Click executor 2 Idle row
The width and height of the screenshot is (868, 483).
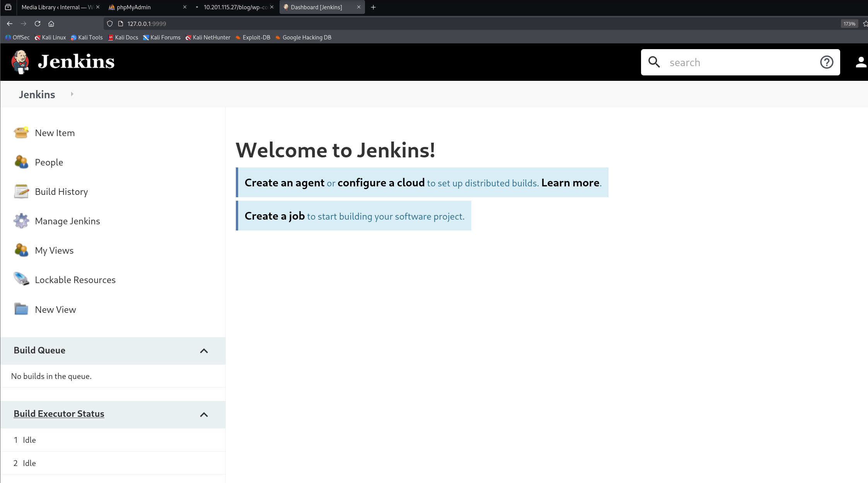(x=113, y=463)
